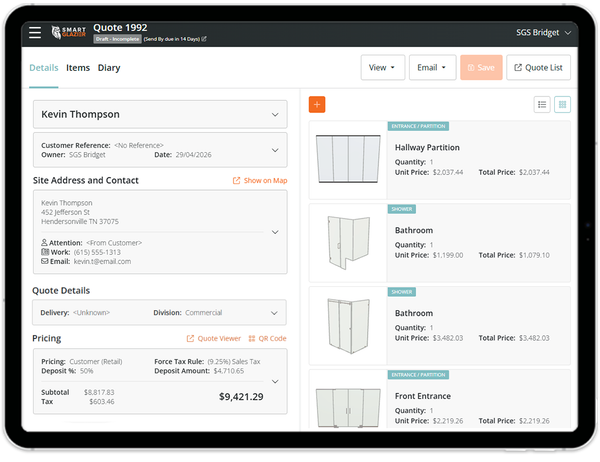Image resolution: width=600 pixels, height=462 pixels.
Task: Click the Force Tax Rule Sales Tax value
Action: coord(234,362)
